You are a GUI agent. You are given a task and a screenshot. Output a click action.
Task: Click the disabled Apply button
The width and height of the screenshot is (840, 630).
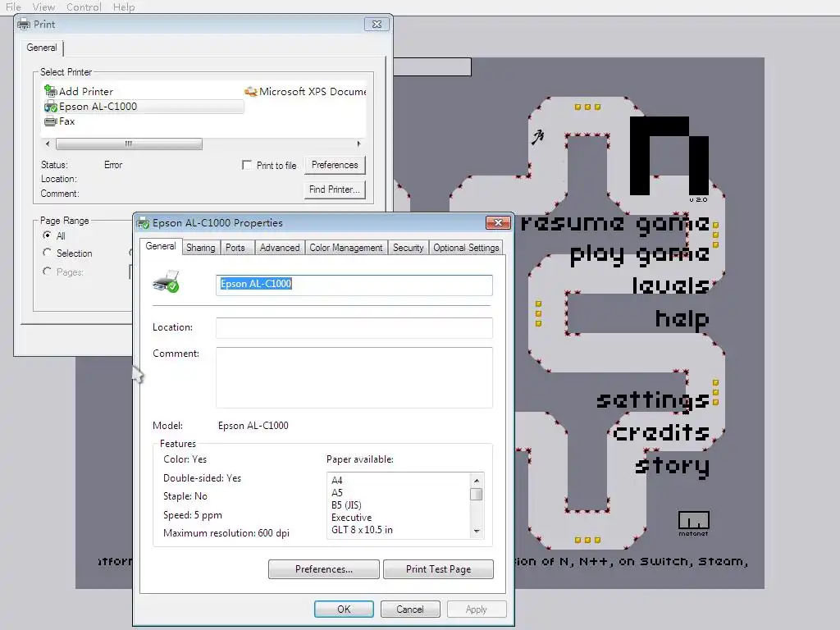(x=477, y=609)
